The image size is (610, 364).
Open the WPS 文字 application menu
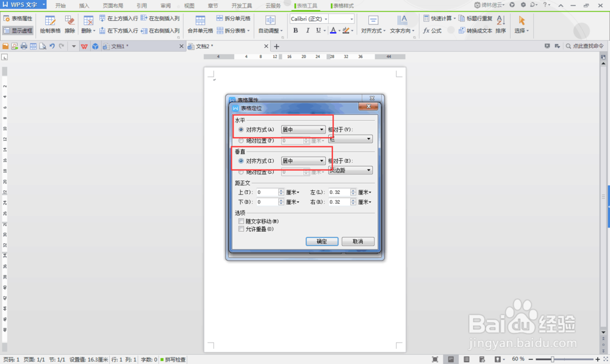tap(23, 5)
